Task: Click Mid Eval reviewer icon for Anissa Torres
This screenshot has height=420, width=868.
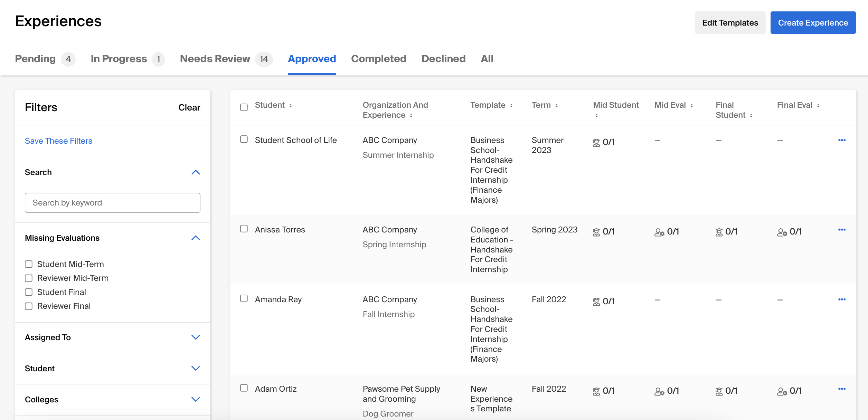Action: pos(659,232)
